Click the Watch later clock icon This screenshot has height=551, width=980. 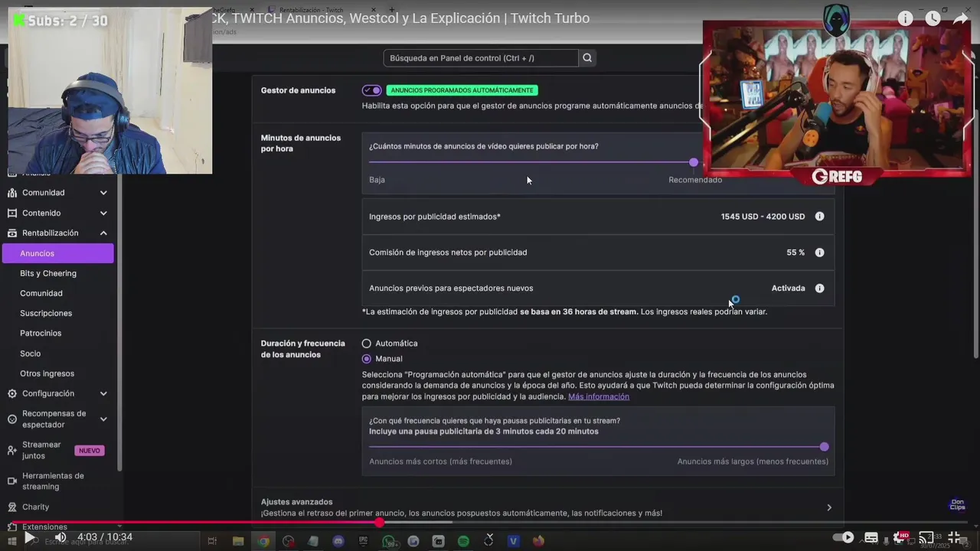tap(933, 18)
